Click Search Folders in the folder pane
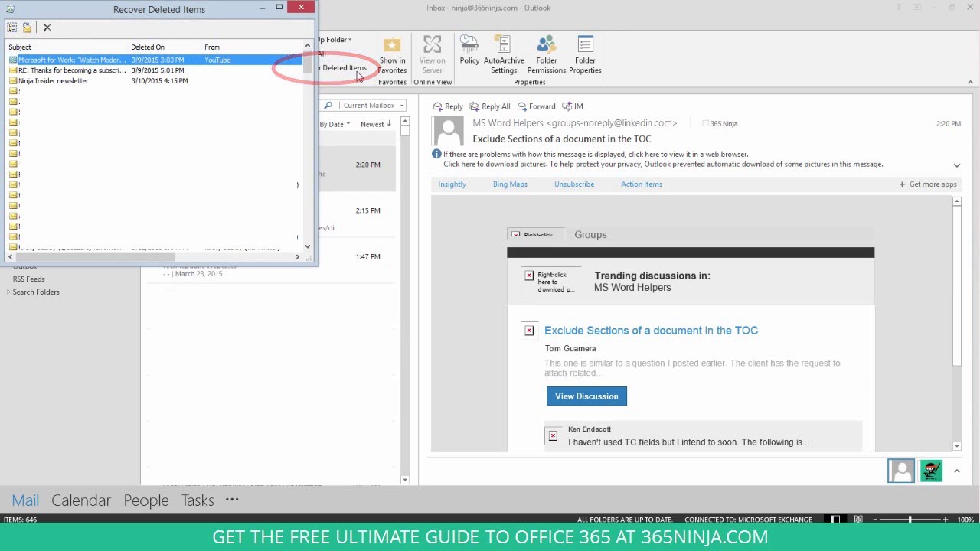 click(36, 292)
